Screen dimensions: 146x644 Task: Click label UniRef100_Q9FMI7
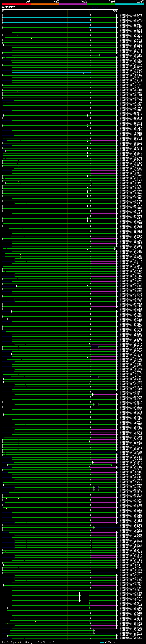[131, 344]
